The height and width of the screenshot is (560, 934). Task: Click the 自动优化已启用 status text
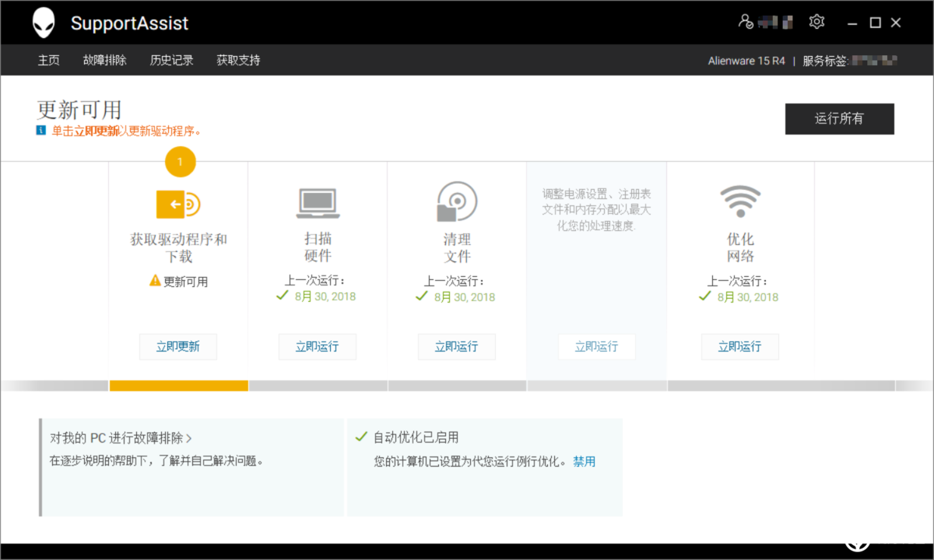tap(416, 438)
